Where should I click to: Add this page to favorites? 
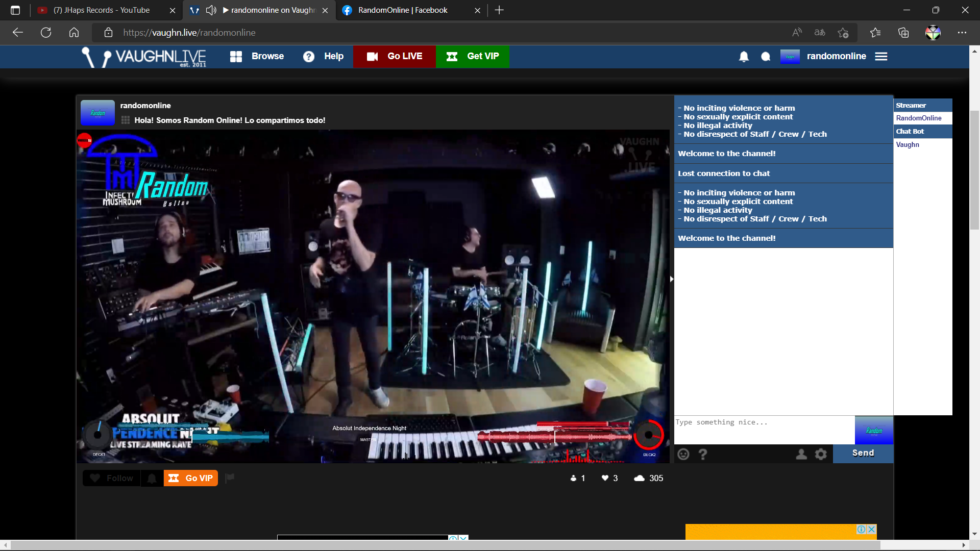(x=843, y=33)
